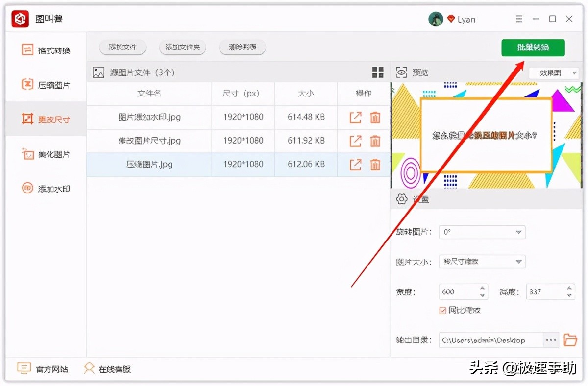
Task: Open the 官方网站 link
Action: tap(43, 369)
